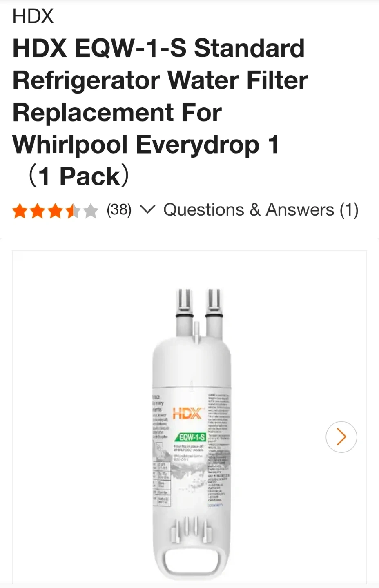Click the green EQW-1-S badge on filter

point(192,437)
